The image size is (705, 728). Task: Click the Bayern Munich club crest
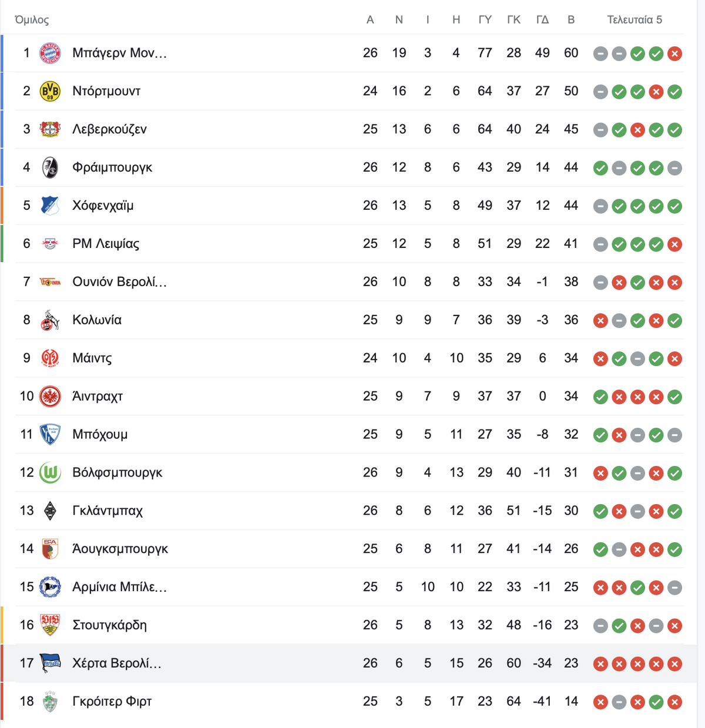pyautogui.click(x=50, y=53)
